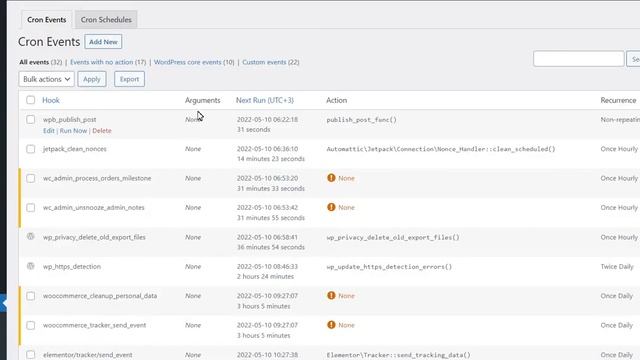Sort by Next Run (UTC+3) column
This screenshot has width=640, height=360.
click(265, 100)
